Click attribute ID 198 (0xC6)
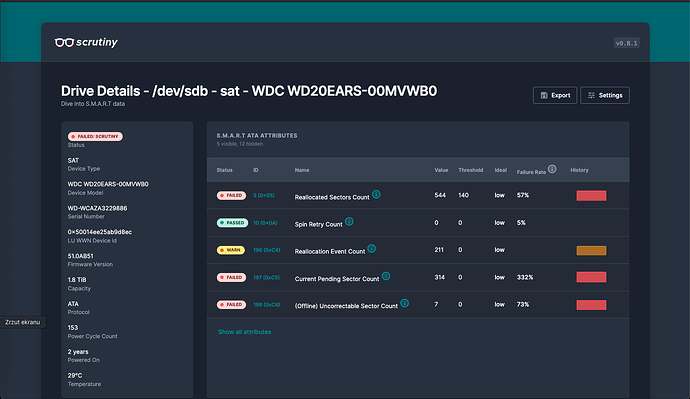690x399 pixels. [267, 304]
